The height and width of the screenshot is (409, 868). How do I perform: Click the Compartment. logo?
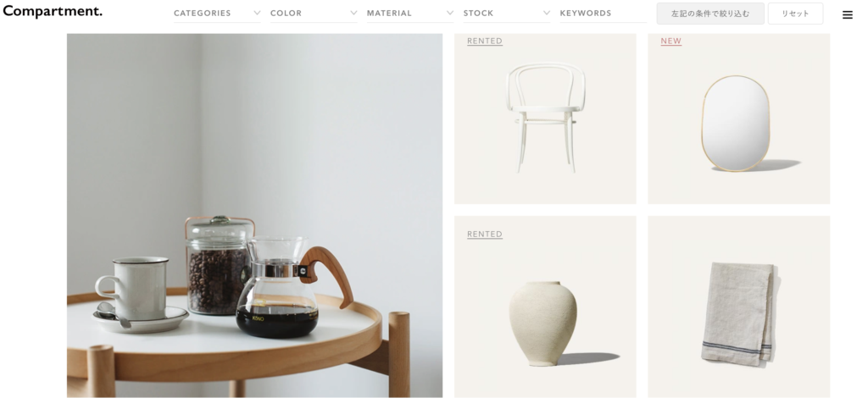tap(53, 11)
